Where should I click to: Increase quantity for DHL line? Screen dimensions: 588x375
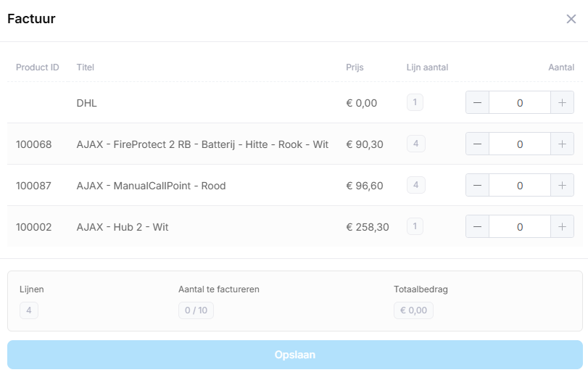[562, 103]
